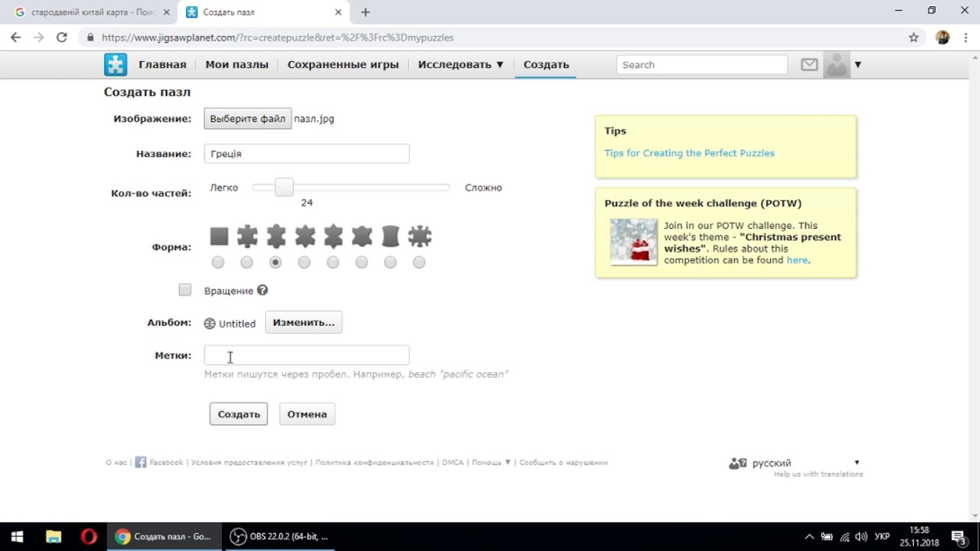Click the third jigsaw piece shape icon
This screenshot has height=551, width=980.
click(x=276, y=236)
